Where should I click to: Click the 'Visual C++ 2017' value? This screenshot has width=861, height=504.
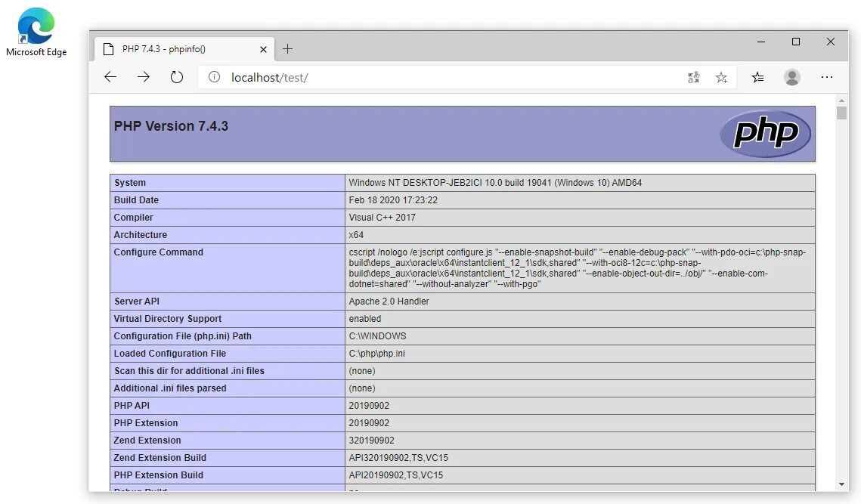coord(382,218)
